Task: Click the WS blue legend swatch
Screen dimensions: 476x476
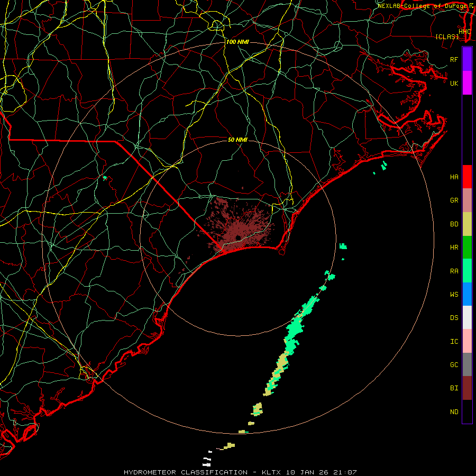Action: tap(467, 294)
